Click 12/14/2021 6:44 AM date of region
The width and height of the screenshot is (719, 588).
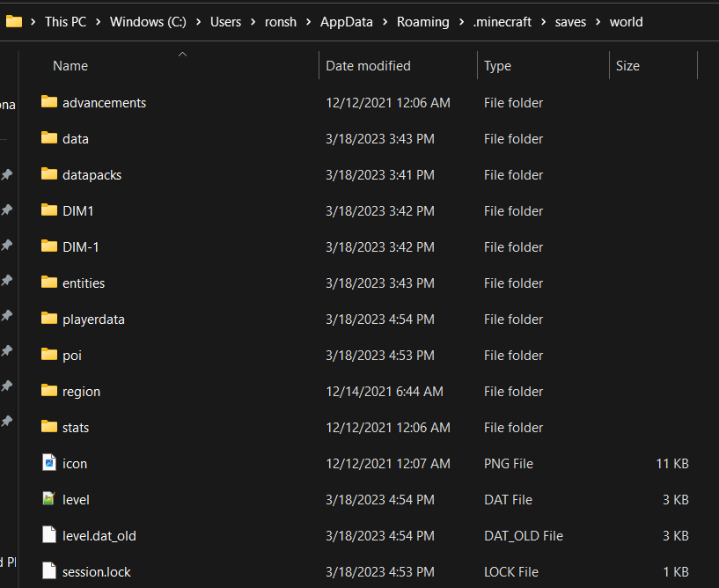click(385, 392)
